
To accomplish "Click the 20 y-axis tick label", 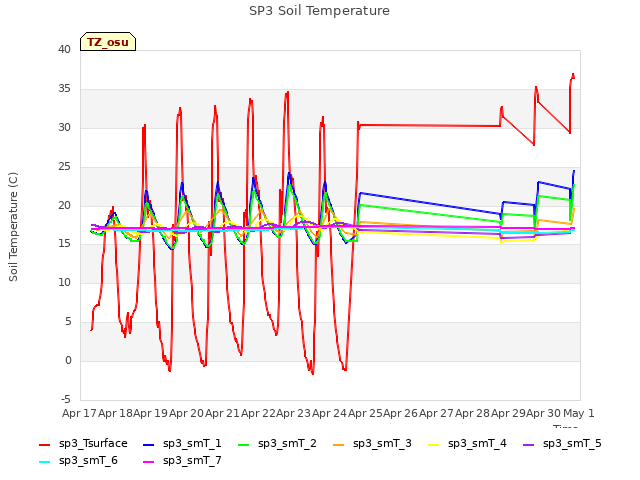I will pyautogui.click(x=64, y=205).
